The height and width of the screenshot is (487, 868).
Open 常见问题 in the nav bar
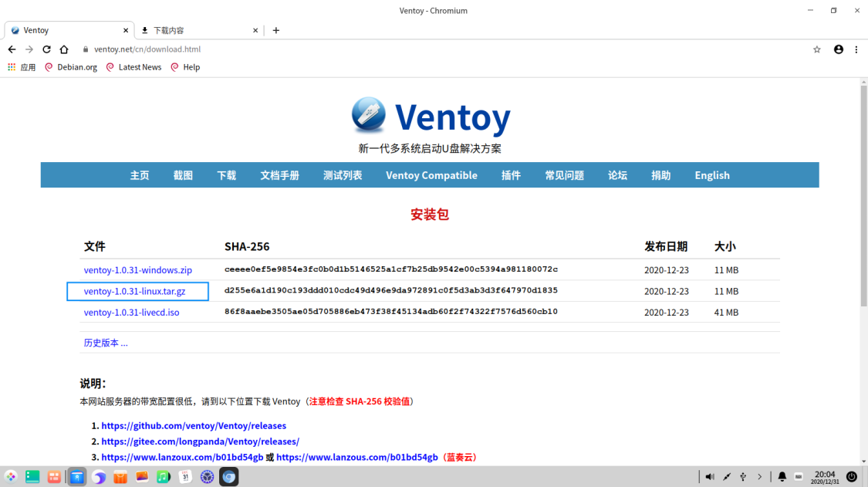(x=564, y=175)
